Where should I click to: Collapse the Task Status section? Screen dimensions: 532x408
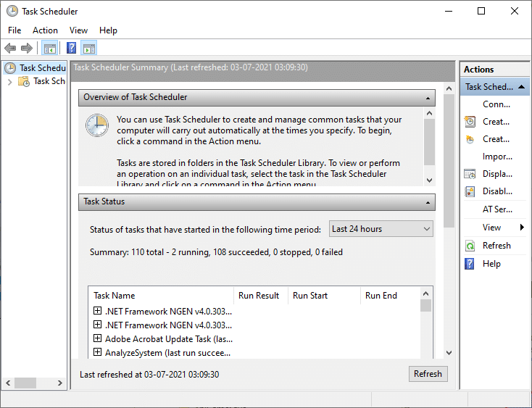[x=429, y=202]
